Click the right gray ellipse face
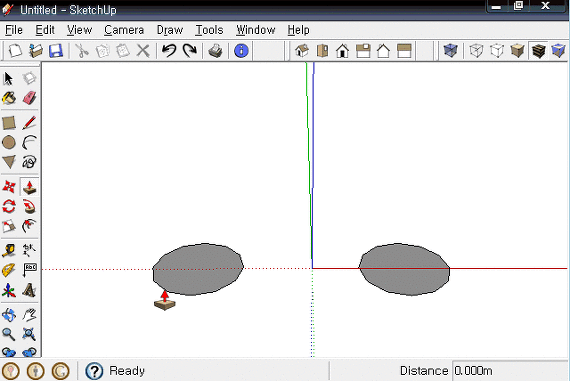 (404, 269)
